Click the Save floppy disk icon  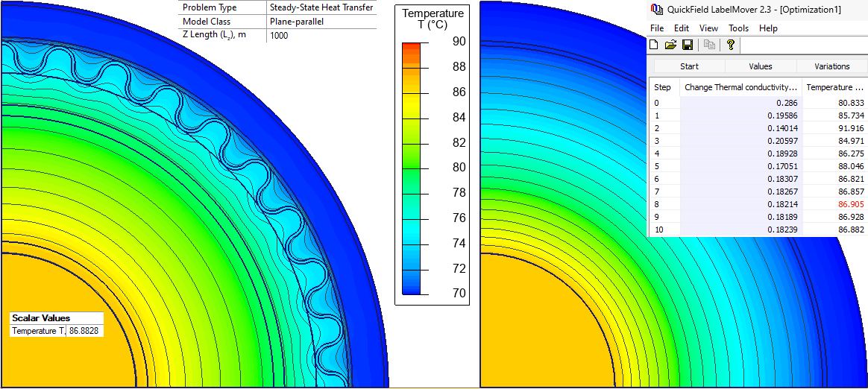click(687, 45)
